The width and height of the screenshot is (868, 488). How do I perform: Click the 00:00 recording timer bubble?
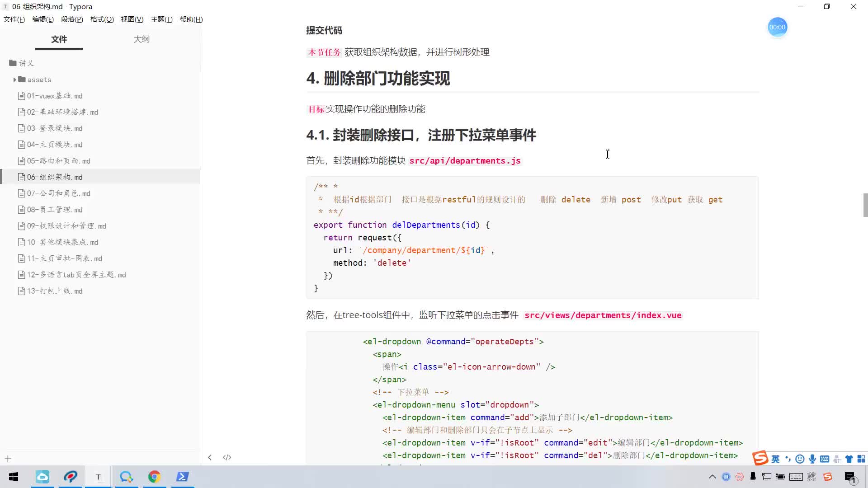click(777, 27)
